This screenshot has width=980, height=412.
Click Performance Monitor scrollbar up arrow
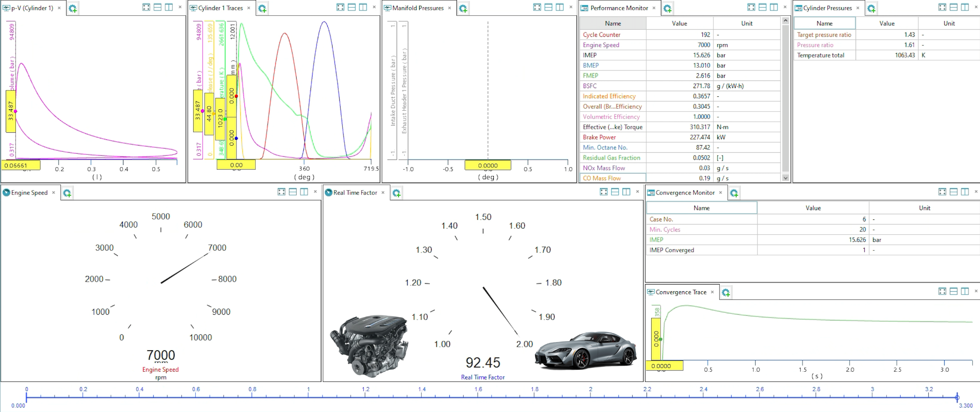pos(785,21)
